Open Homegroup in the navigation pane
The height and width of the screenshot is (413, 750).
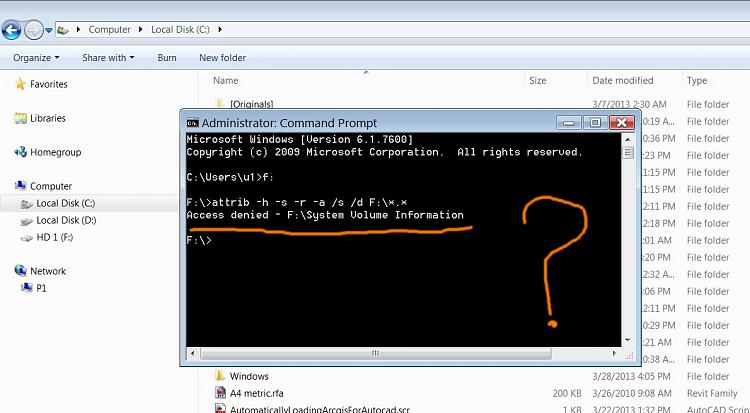coord(55,152)
